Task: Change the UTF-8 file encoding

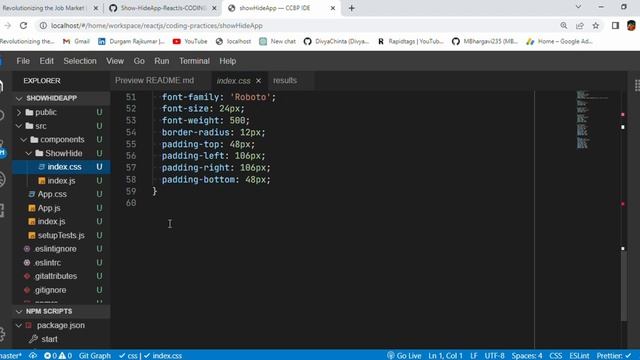Action: tap(494, 356)
